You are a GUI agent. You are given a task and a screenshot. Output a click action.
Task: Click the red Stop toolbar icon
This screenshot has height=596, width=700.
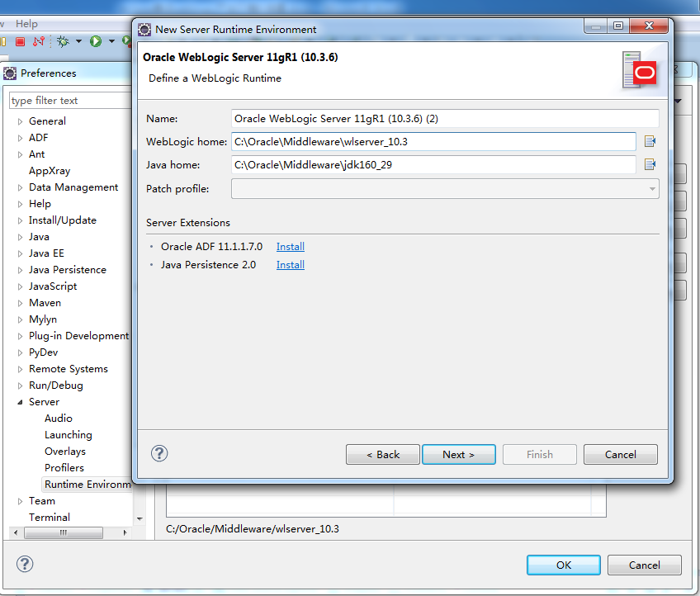point(20,41)
